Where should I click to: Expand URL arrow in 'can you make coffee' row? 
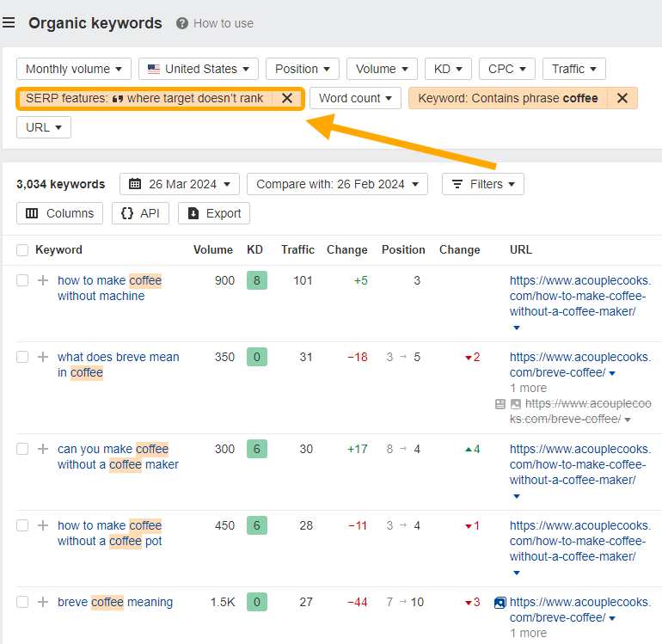coord(517,496)
